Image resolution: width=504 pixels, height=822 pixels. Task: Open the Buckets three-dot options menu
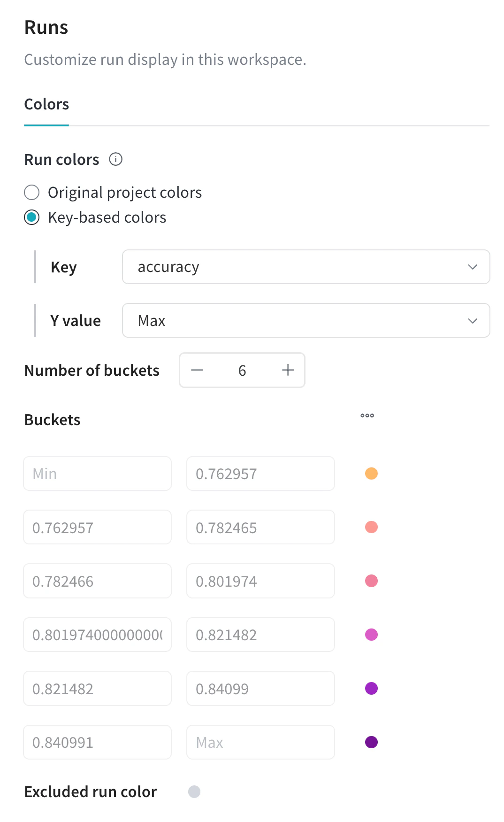[x=367, y=416]
